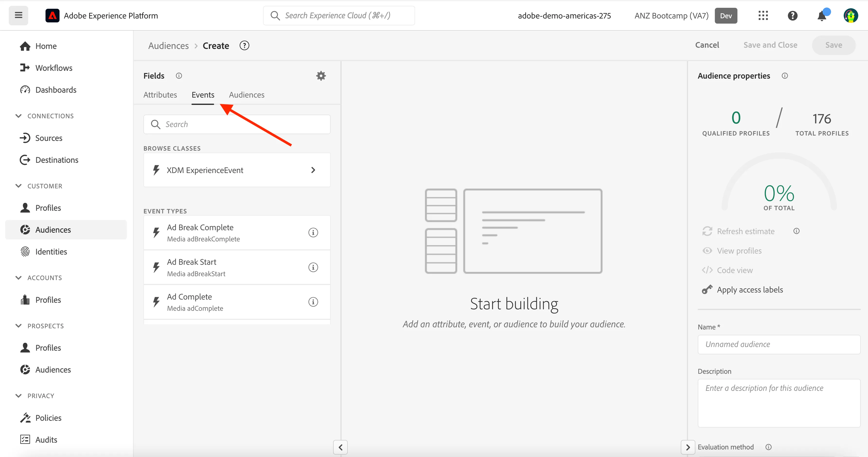Image resolution: width=868 pixels, height=457 pixels.
Task: Open help next to Create breadcrumb
Action: [x=244, y=46]
